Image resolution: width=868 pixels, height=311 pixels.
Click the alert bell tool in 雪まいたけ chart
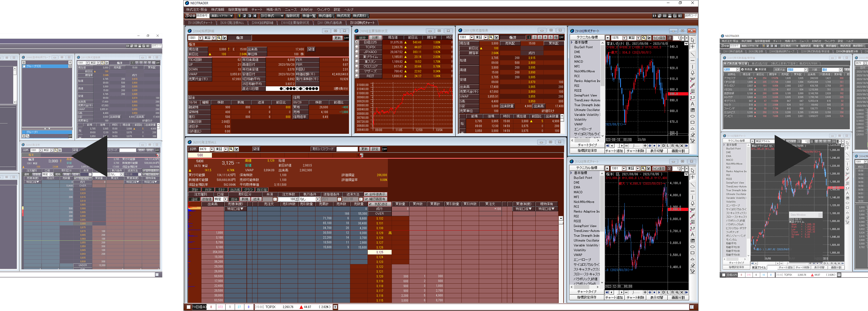click(x=693, y=73)
